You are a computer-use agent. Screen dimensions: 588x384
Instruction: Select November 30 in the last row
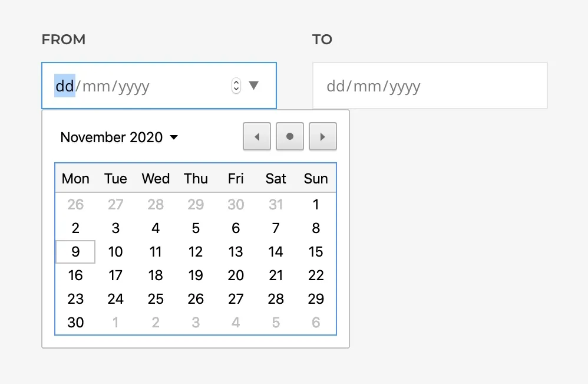point(75,323)
